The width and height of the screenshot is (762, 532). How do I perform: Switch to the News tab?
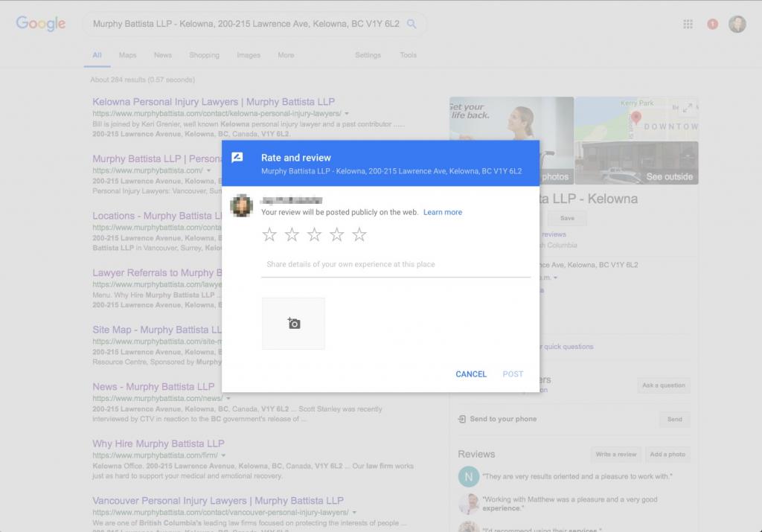click(163, 55)
